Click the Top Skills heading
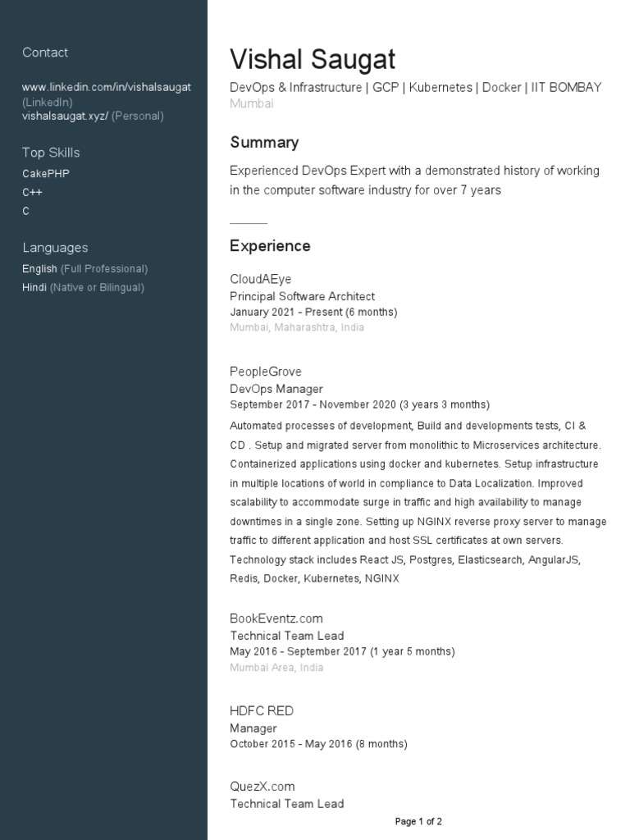The image size is (630, 840). click(x=51, y=153)
